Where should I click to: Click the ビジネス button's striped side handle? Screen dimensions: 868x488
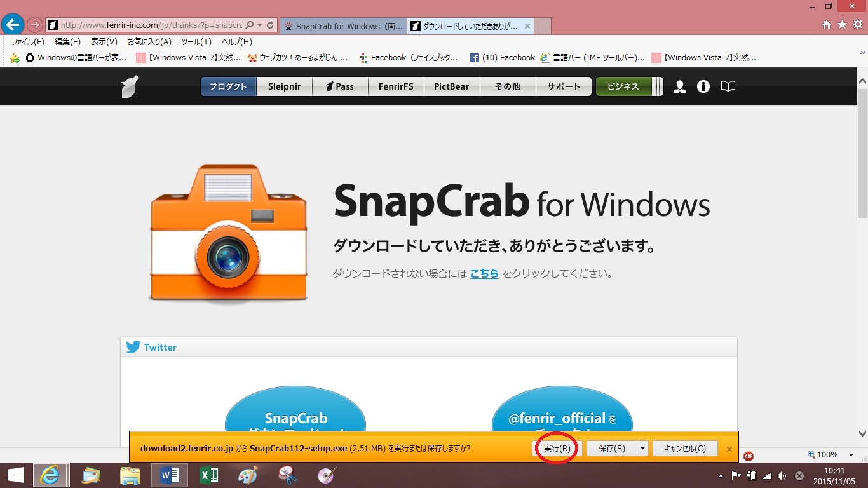tap(658, 86)
